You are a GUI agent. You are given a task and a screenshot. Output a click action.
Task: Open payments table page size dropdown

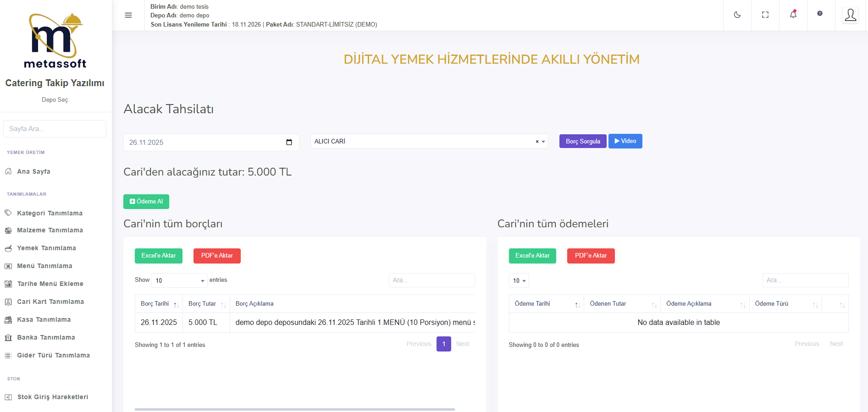(519, 280)
